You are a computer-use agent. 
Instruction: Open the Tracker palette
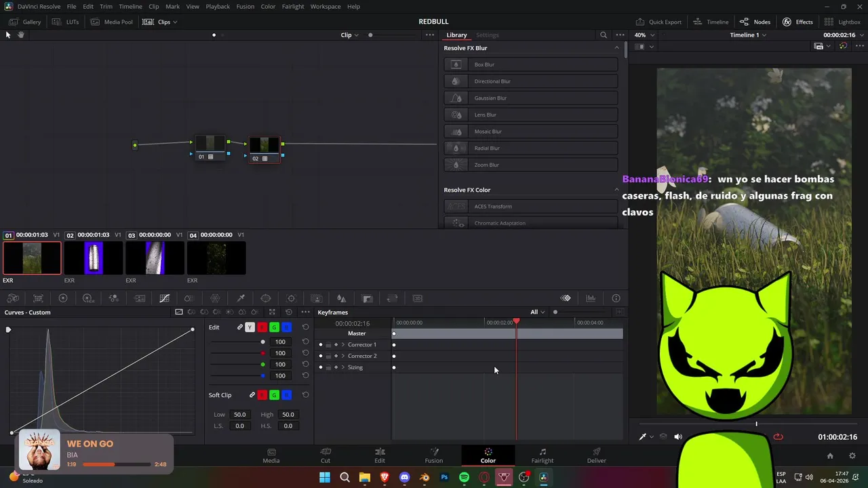tap(291, 298)
